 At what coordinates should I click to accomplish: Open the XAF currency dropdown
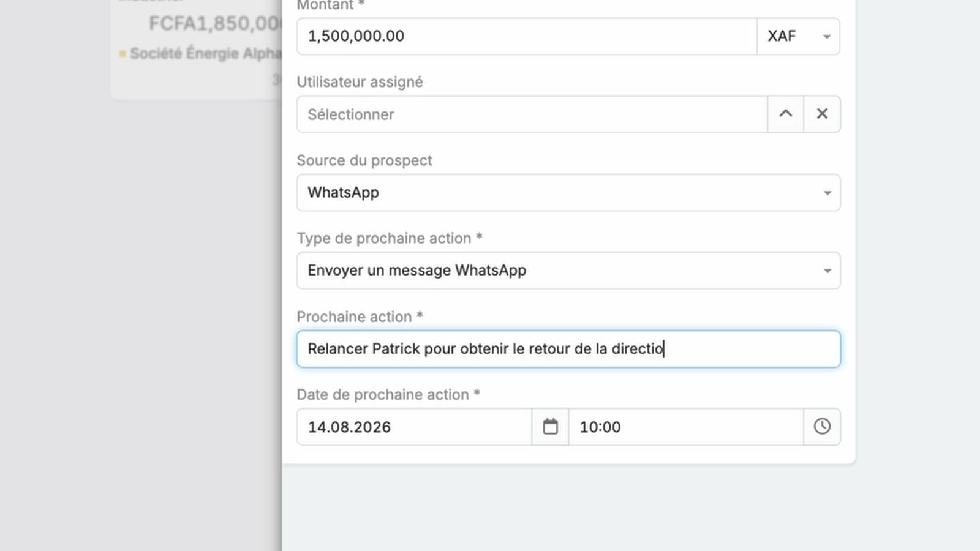(799, 36)
